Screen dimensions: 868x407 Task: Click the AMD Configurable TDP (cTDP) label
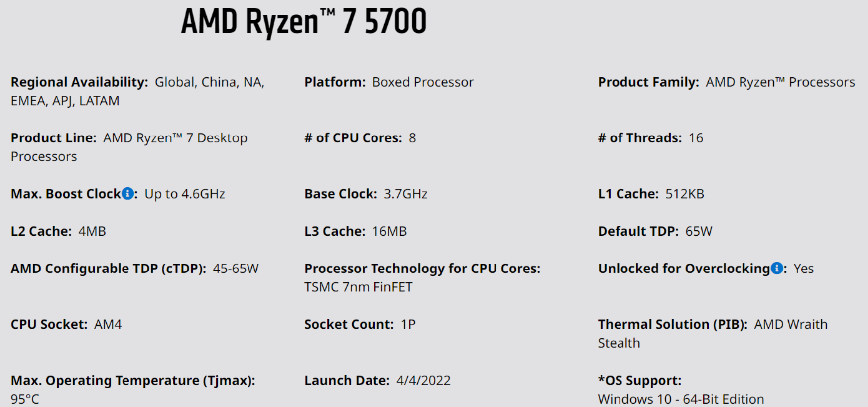tap(108, 269)
